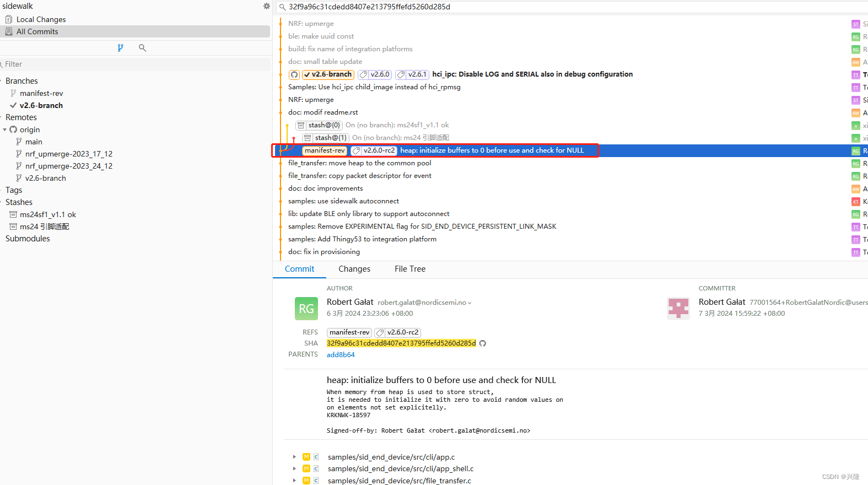Viewport: 868px width, 485px height.
Task: Click the tag icon of v2.6.1
Action: pos(401,74)
